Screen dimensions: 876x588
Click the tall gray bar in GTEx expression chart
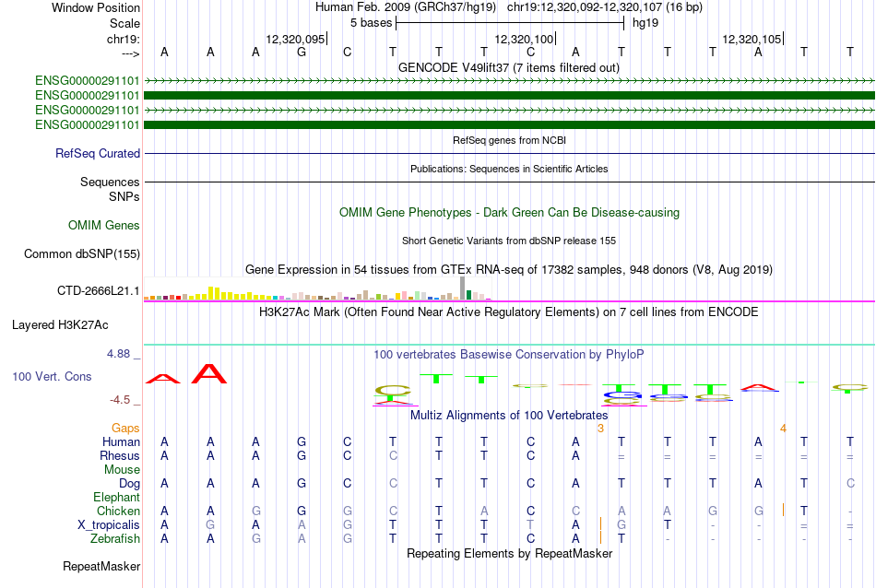pos(463,288)
